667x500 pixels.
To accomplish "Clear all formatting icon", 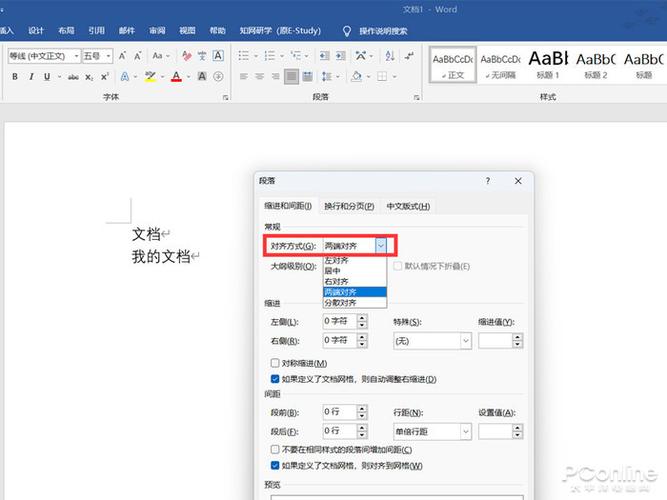I will click(x=186, y=56).
